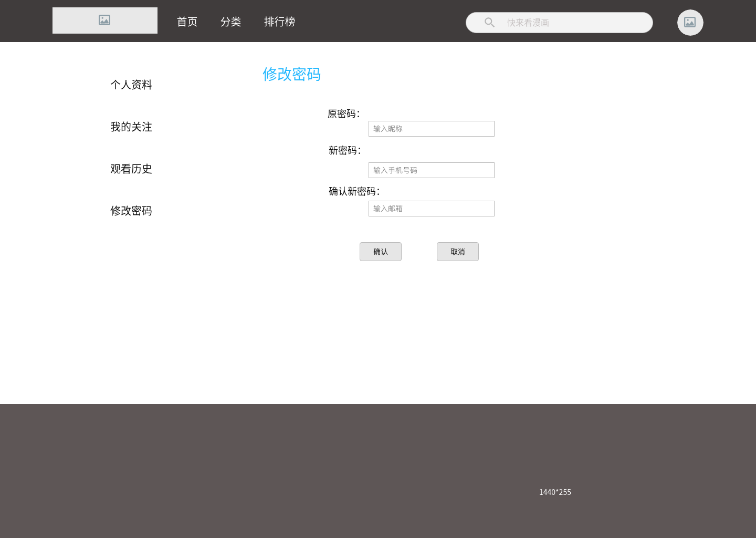Click the 确认新密码 input field

pos(432,209)
